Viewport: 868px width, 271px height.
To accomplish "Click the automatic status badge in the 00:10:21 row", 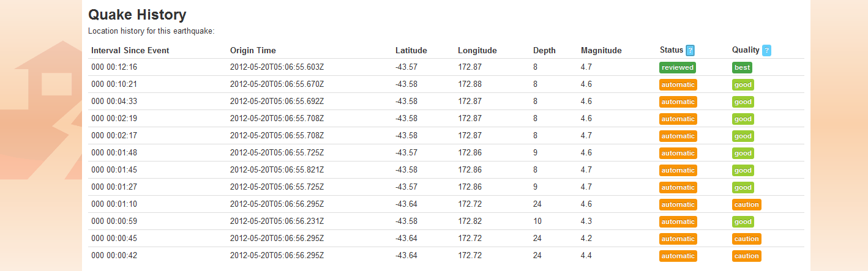I will click(x=678, y=85).
